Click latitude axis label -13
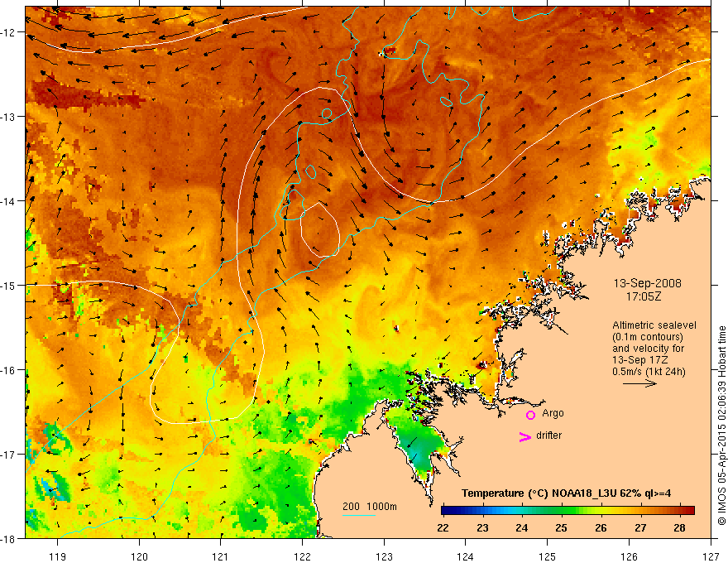Screen dimensions: 728x563 (9, 117)
